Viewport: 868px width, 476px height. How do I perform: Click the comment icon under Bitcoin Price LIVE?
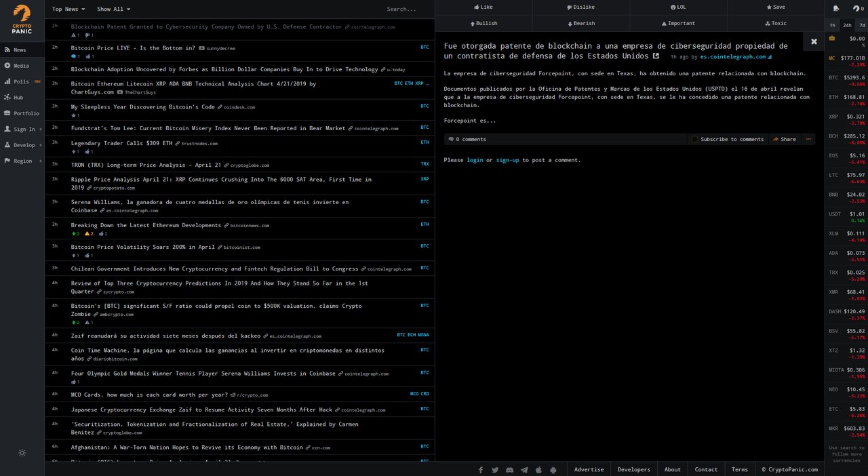point(74,56)
